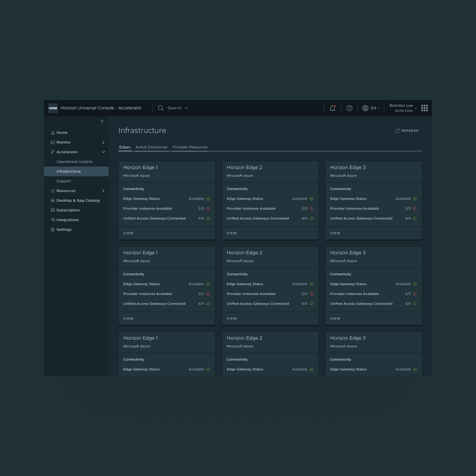Viewport: 476px width, 476px height.
Task: Open Settings from the sidebar gear icon
Action: click(52, 229)
